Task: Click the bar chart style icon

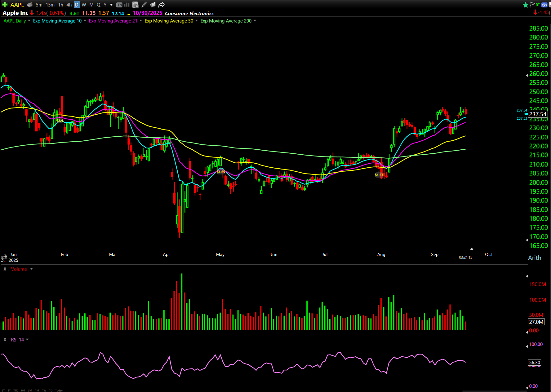Action: coord(127,5)
